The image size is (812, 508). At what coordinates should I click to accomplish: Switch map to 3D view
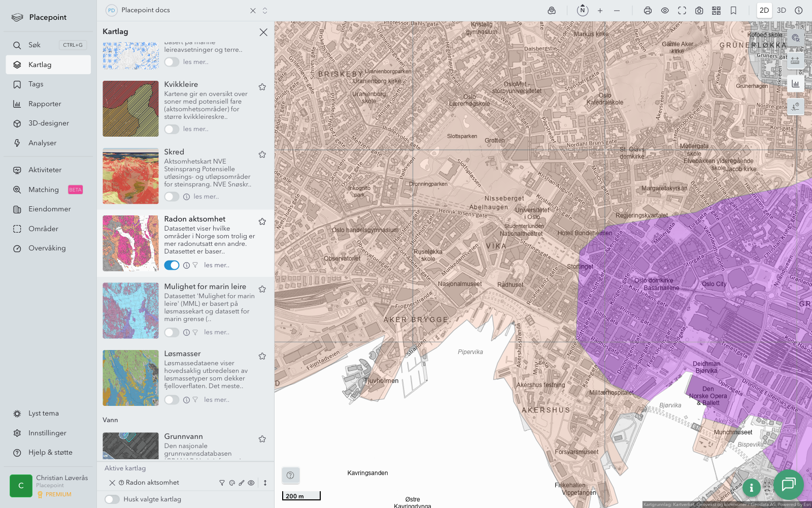pos(781,11)
